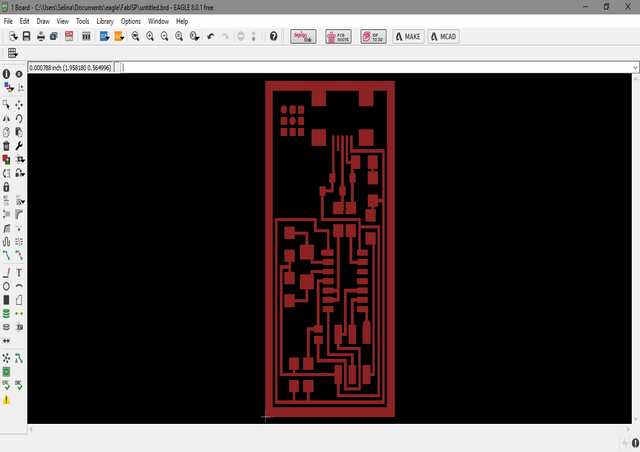Select the green Via tool
This screenshot has height=452, width=640.
click(x=6, y=314)
